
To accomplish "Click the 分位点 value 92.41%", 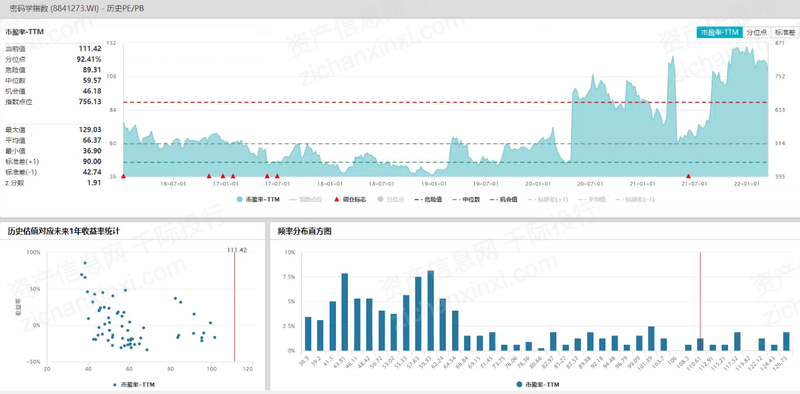I will (89, 59).
